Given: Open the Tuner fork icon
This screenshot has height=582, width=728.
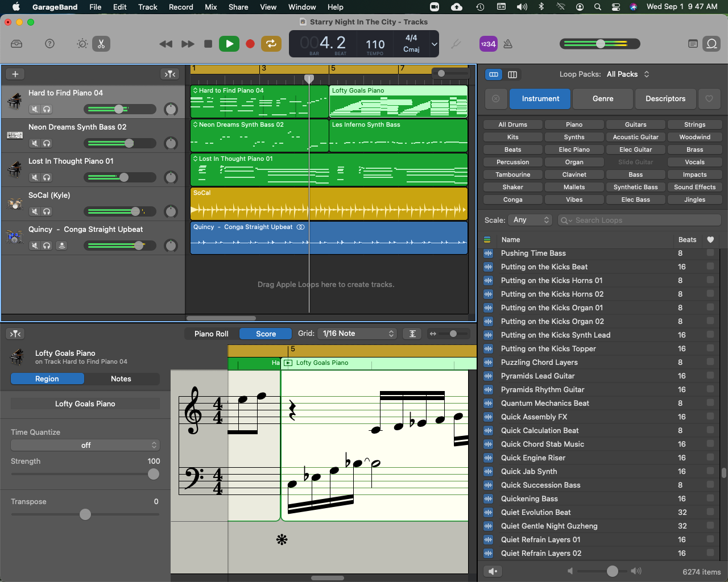Looking at the screenshot, I should pos(456,44).
